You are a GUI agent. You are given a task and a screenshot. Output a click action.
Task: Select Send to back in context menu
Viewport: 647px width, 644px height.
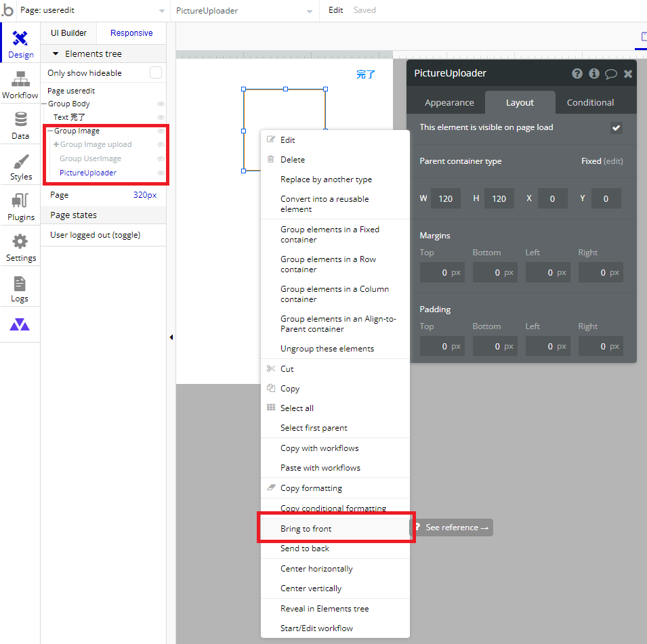[335, 549]
